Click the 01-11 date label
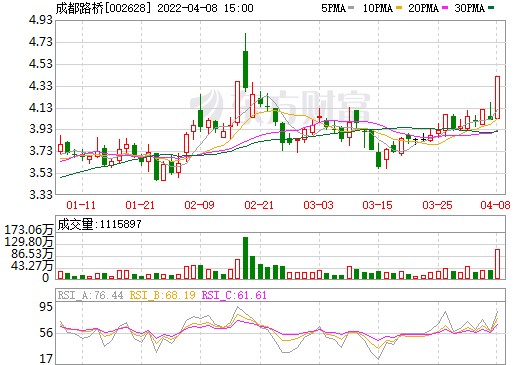520x365 pixels. pos(81,205)
